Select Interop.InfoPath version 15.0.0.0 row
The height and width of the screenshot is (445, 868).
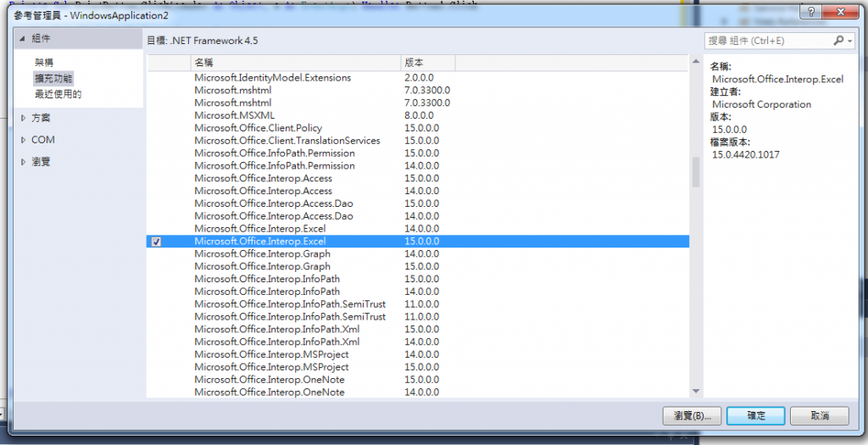[417, 279]
